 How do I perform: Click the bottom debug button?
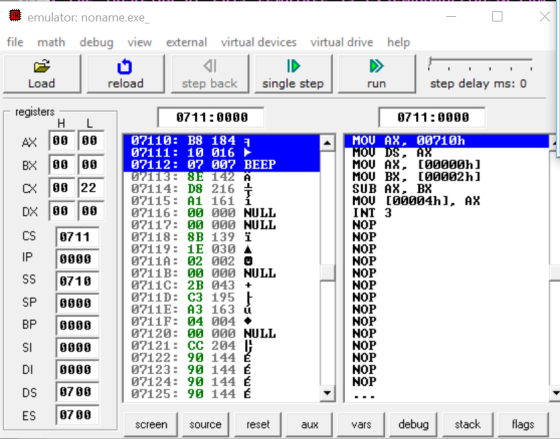[413, 424]
